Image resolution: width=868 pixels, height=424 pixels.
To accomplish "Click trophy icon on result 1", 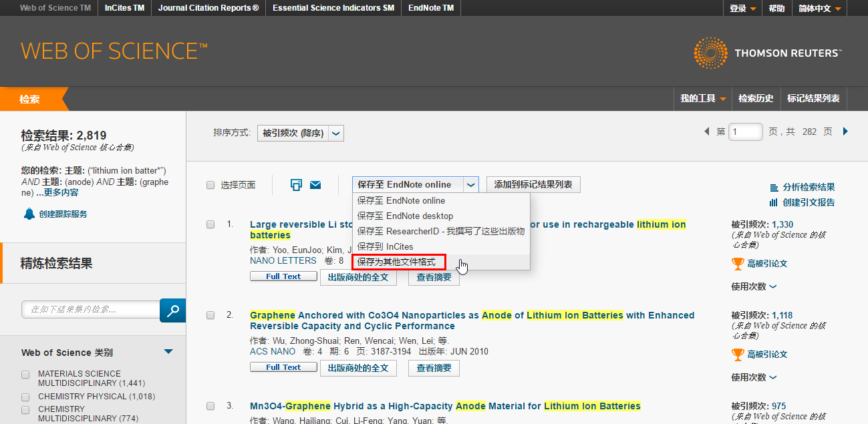I will [x=738, y=264].
